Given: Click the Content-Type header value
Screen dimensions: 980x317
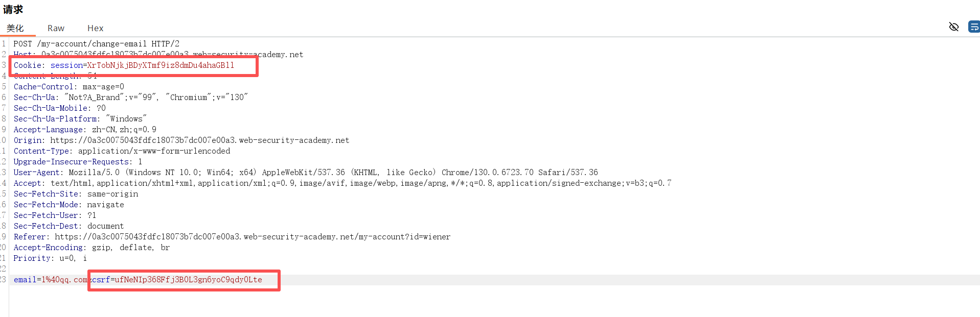Looking at the screenshot, I should [x=154, y=151].
